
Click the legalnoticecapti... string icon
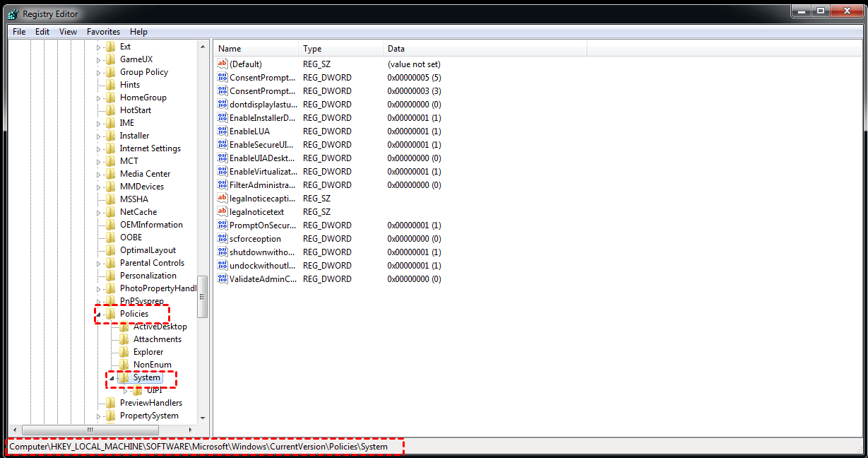tap(222, 199)
